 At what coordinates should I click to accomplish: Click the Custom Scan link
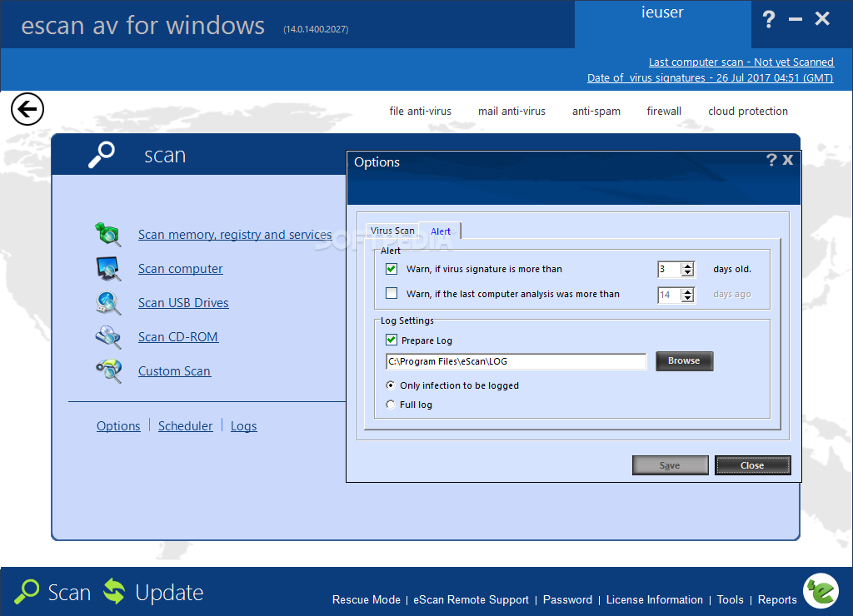click(174, 370)
